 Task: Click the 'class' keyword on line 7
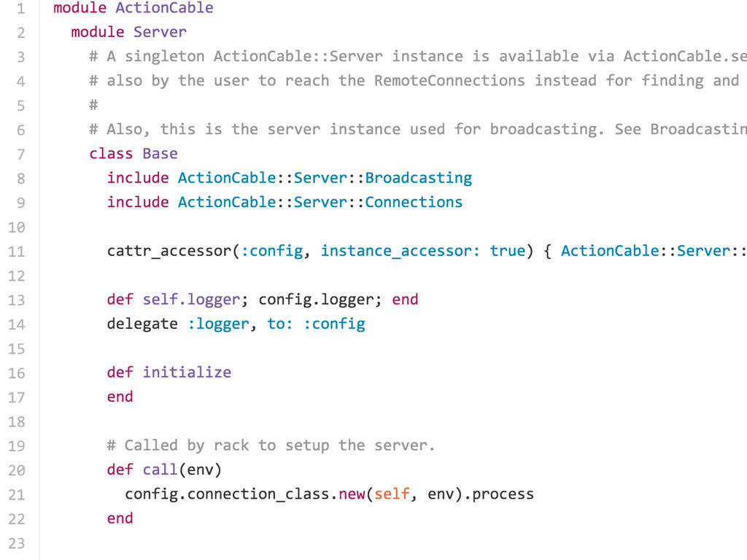[x=111, y=153]
